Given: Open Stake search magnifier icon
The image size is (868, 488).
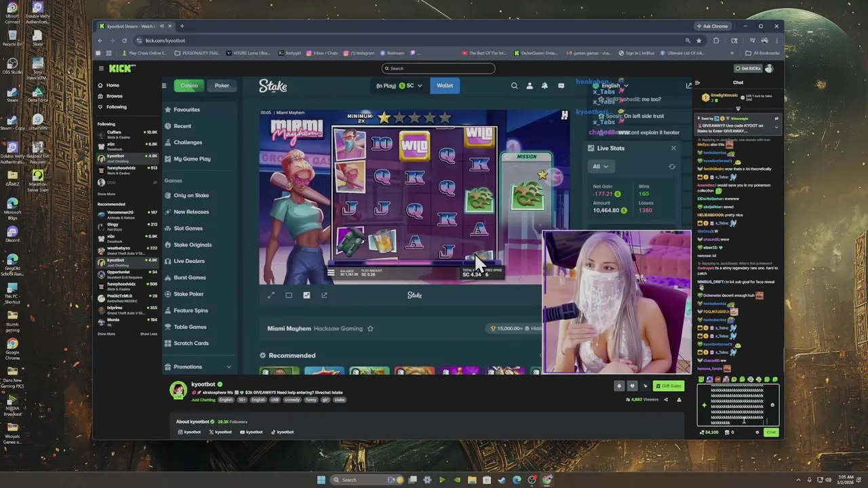Looking at the screenshot, I should (x=514, y=85).
